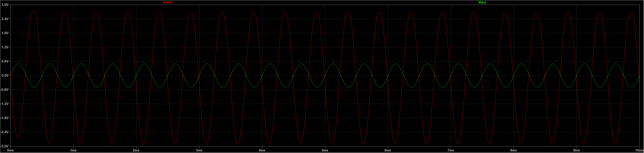Click the 0ms time axis label
Screen dimensions: 644x153
click(10, 150)
